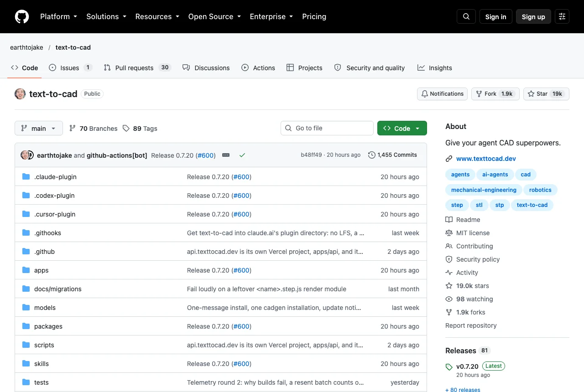Fork the text-to-cad repository

coord(495,94)
